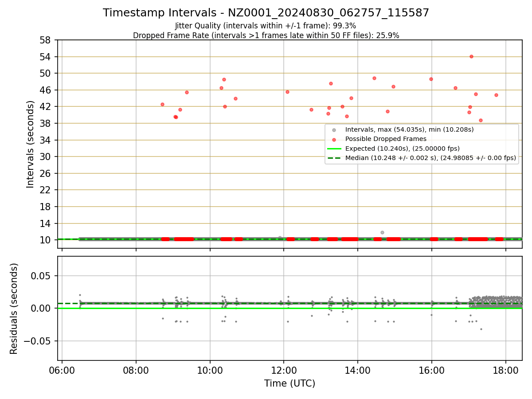This screenshot has width=532, height=399.
Task: Click the solid green line sample in the legend
Action: click(x=334, y=149)
